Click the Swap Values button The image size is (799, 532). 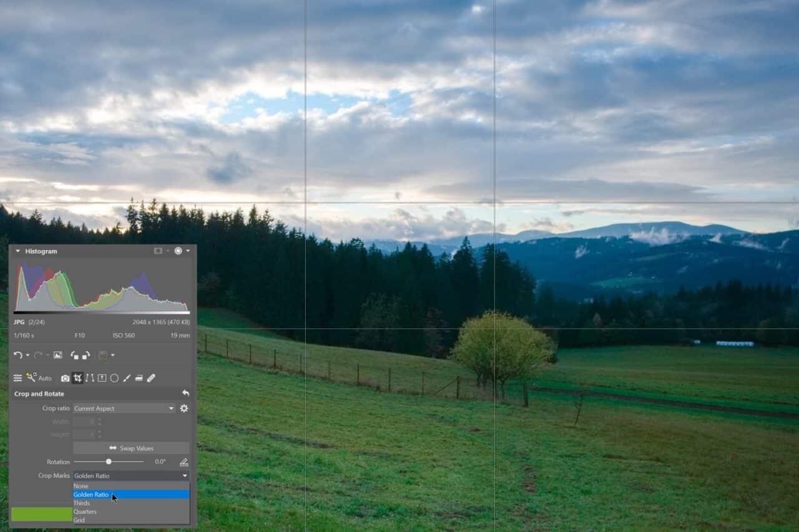tap(131, 448)
